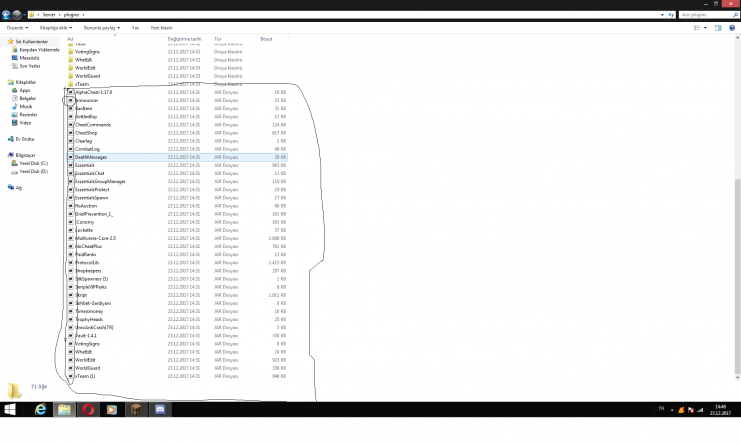Viewport: 741px width, 445px height.
Task: Click the 'Yeni klasör' button
Action: point(161,28)
